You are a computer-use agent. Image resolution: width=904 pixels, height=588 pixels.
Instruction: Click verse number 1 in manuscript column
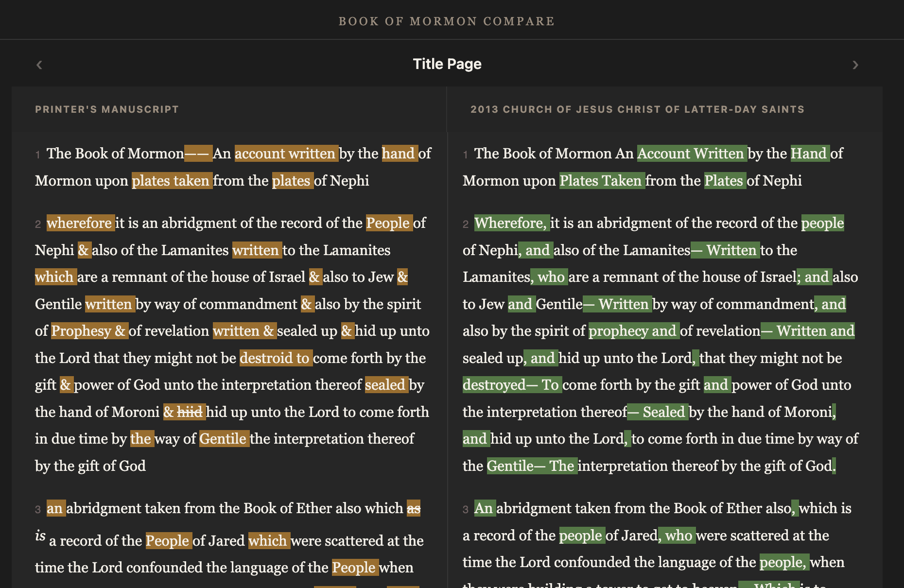pos(37,155)
